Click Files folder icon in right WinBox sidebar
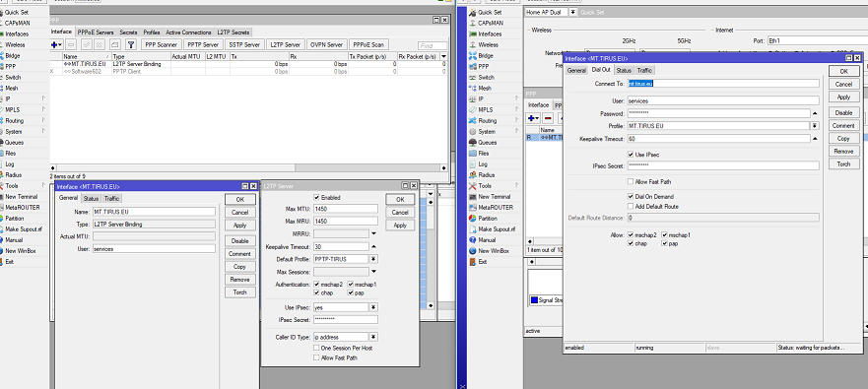Screen dimensions: 868x389 tap(472, 154)
